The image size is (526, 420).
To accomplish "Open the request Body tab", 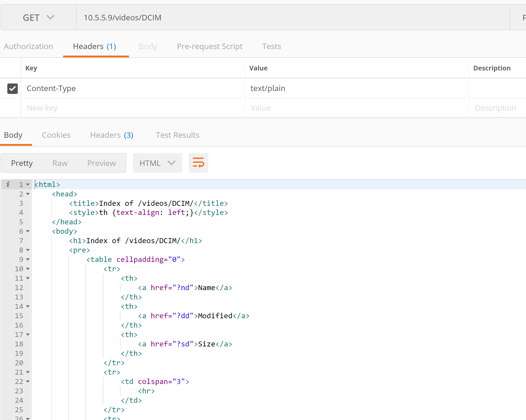I will 148,46.
